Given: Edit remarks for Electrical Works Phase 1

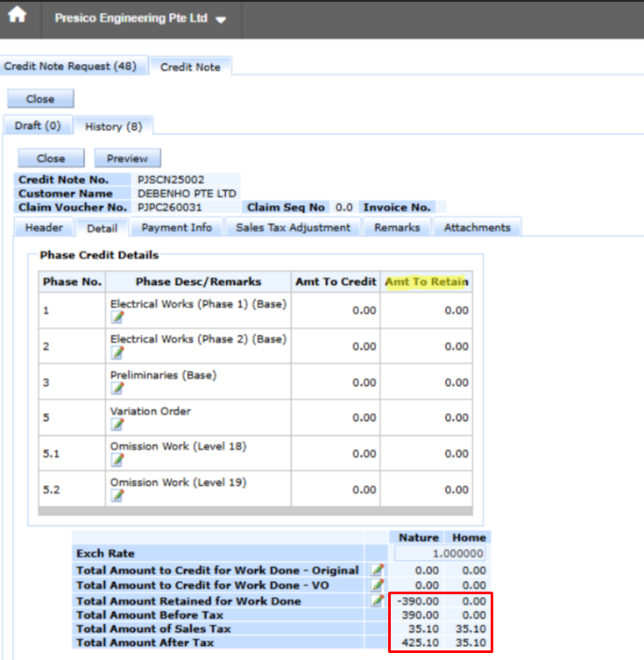Looking at the screenshot, I should click(117, 317).
